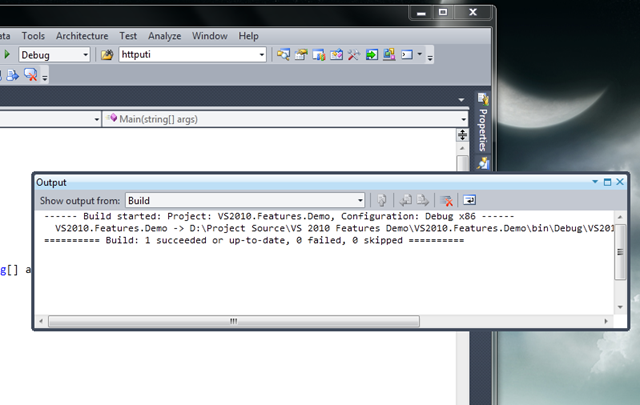640x405 pixels.
Task: Expand the top toolbar overflow options
Action: 430,58
